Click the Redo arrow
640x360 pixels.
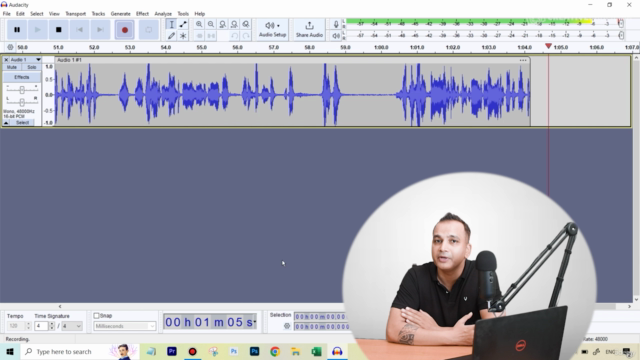[246, 36]
